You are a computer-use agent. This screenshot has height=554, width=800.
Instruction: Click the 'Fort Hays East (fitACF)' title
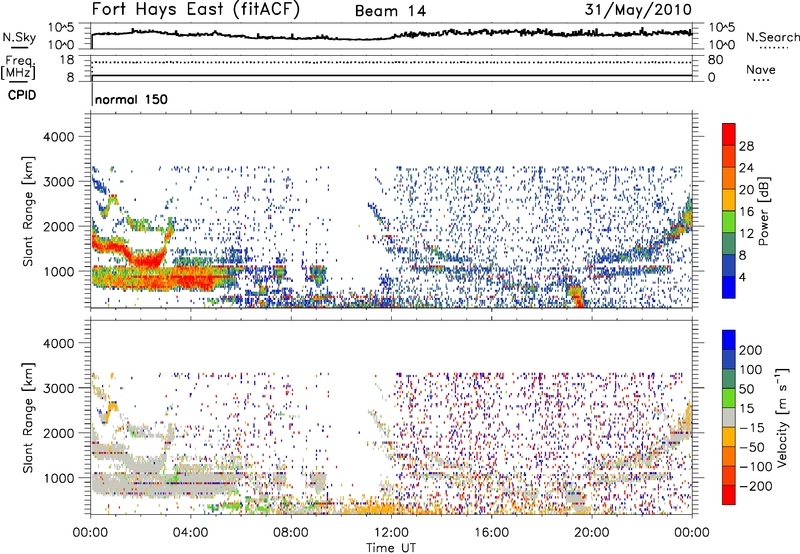196,10
